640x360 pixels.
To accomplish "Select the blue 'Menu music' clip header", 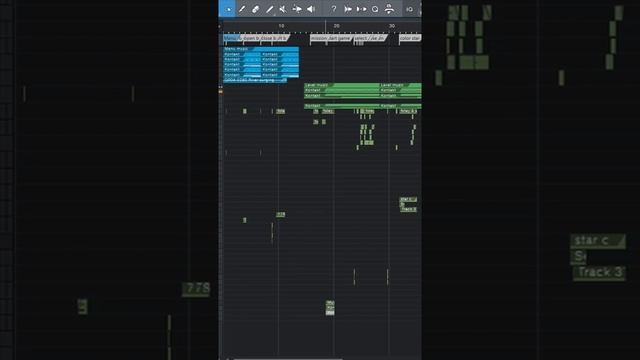I will coord(261,49).
